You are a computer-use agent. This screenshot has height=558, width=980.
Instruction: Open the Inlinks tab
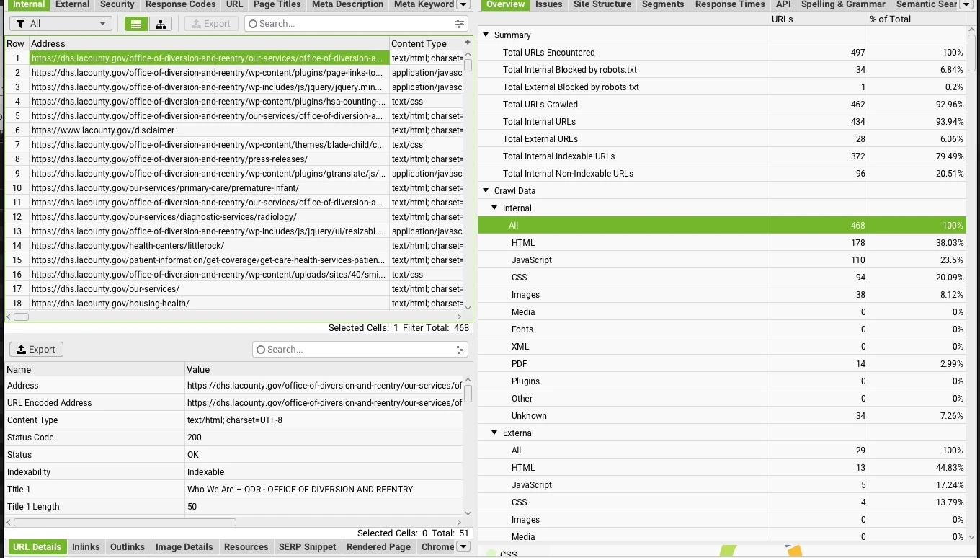click(86, 546)
